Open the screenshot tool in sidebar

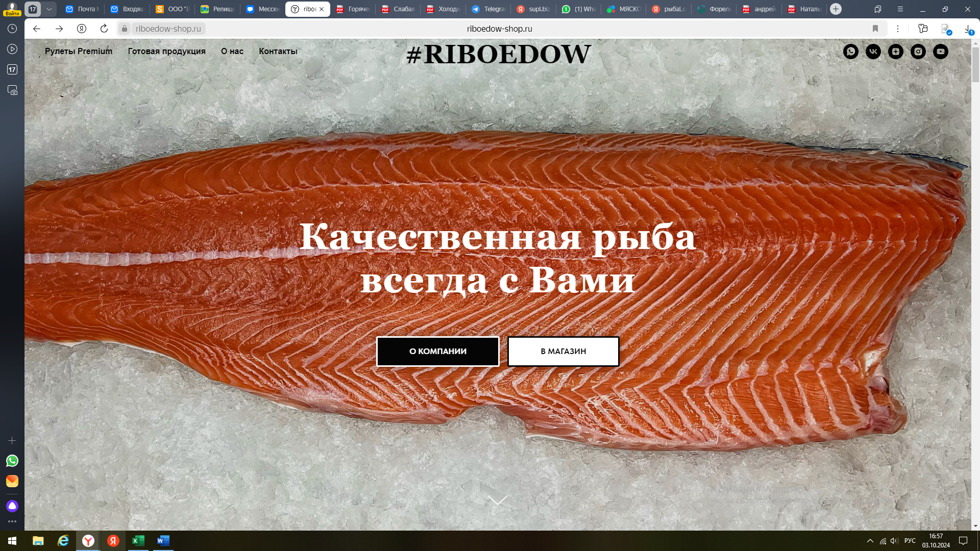point(12,90)
